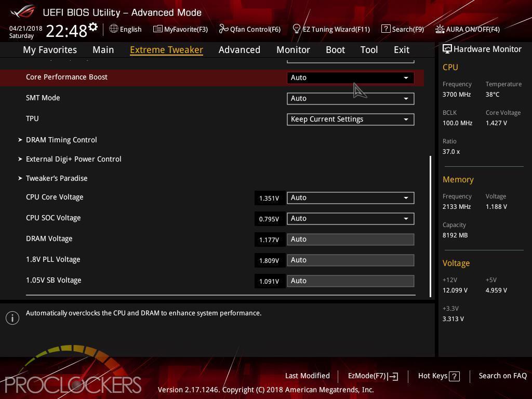Open the CPU Core Voltage dropdown
The width and height of the screenshot is (532, 399).
pos(351,198)
